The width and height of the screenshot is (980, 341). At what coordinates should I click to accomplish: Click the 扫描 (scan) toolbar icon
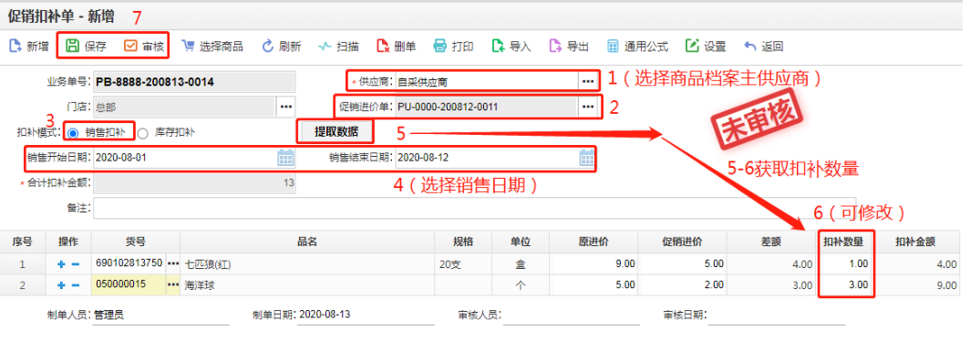325,46
